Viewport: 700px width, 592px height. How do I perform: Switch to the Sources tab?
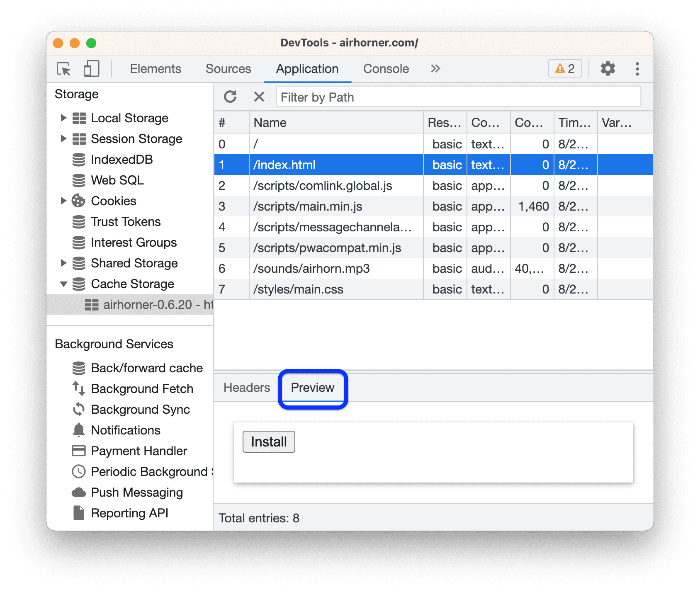click(x=228, y=69)
